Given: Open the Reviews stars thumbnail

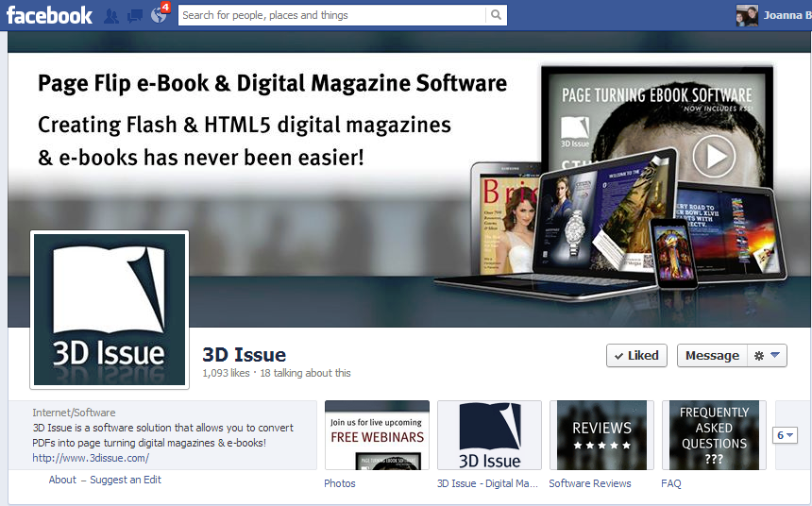Looking at the screenshot, I should 601,435.
